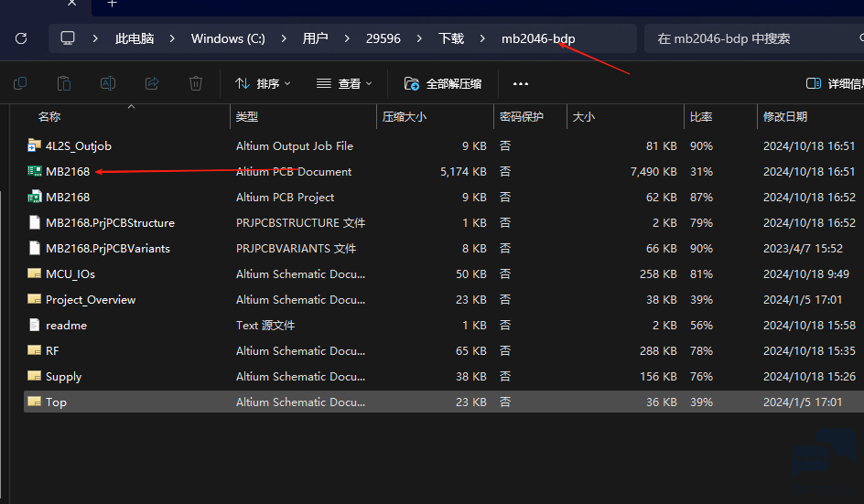Select the MB2168 PCB Project icon

[34, 197]
